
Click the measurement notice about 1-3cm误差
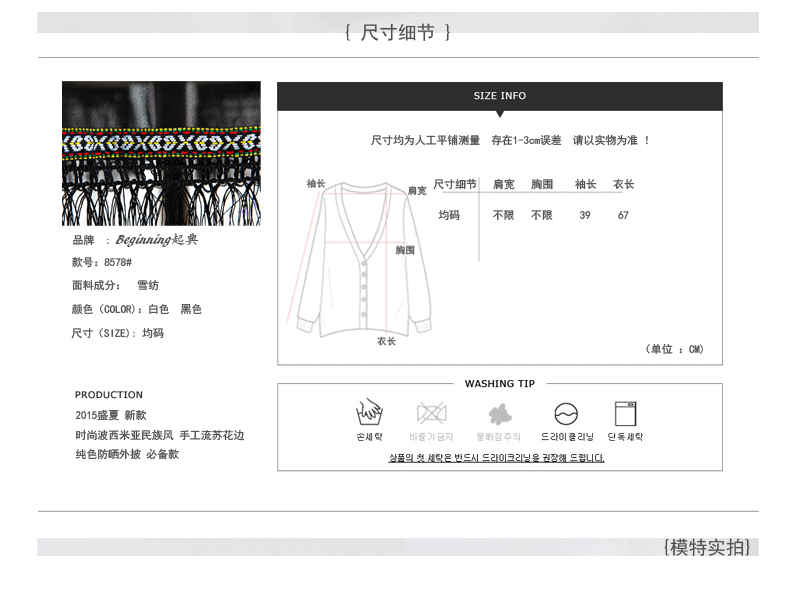pyautogui.click(x=510, y=140)
